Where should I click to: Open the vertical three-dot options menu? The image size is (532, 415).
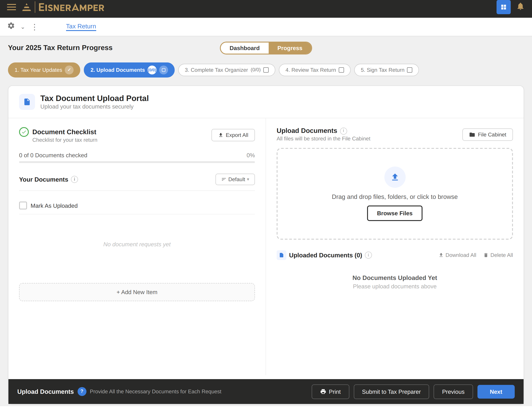(x=35, y=27)
